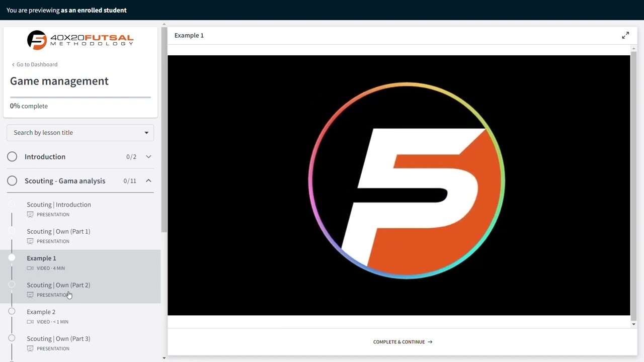Mark Example 2 lesson circle
The height and width of the screenshot is (362, 644).
(12, 311)
